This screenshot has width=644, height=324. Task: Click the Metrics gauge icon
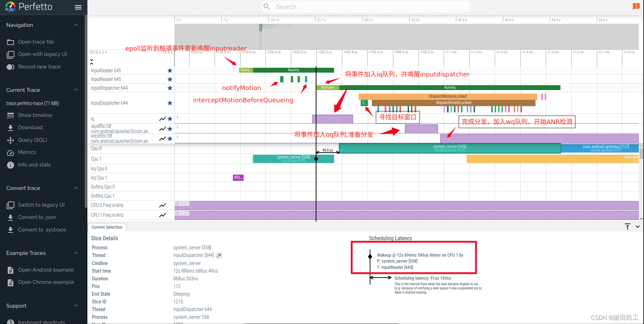pyautogui.click(x=10, y=153)
